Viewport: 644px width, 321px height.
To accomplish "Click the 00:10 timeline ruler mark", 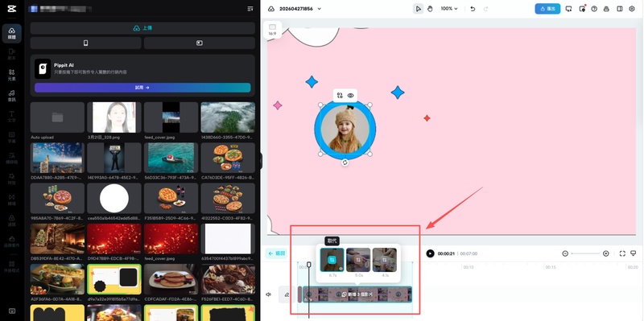I will point(469,267).
